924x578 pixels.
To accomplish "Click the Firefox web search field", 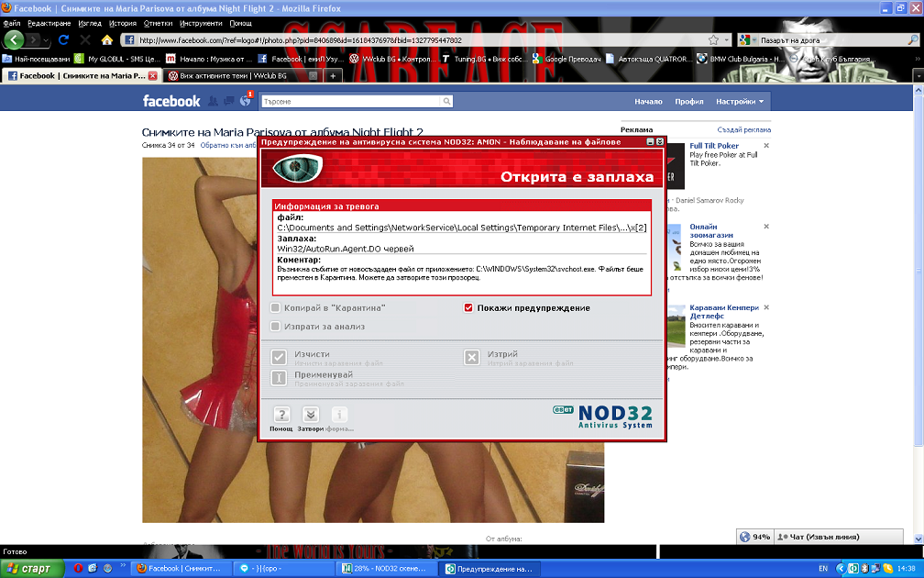I will click(x=832, y=40).
